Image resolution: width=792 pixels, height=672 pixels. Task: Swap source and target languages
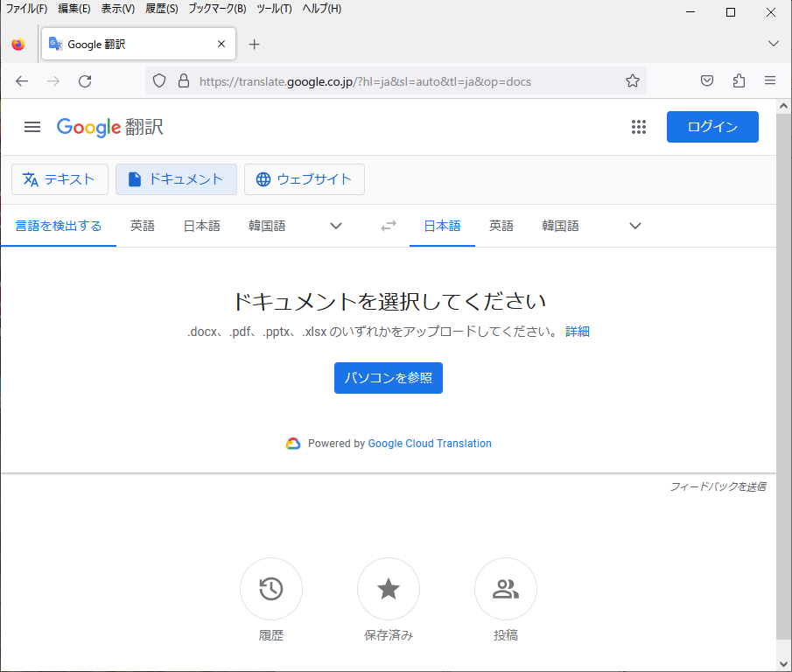pyautogui.click(x=389, y=226)
